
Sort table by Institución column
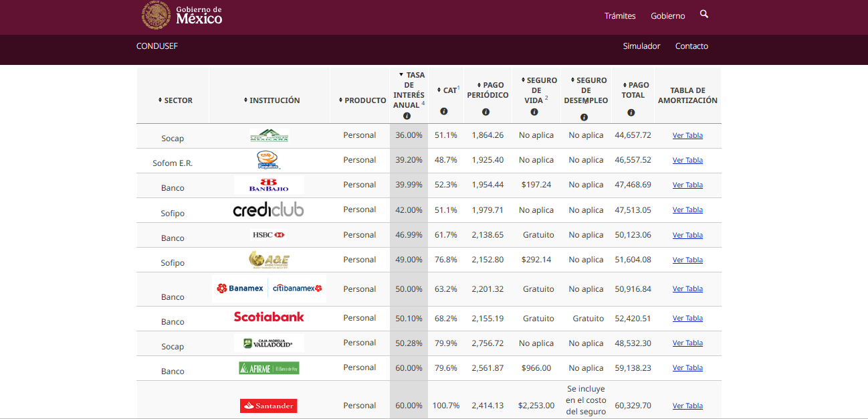pyautogui.click(x=272, y=100)
